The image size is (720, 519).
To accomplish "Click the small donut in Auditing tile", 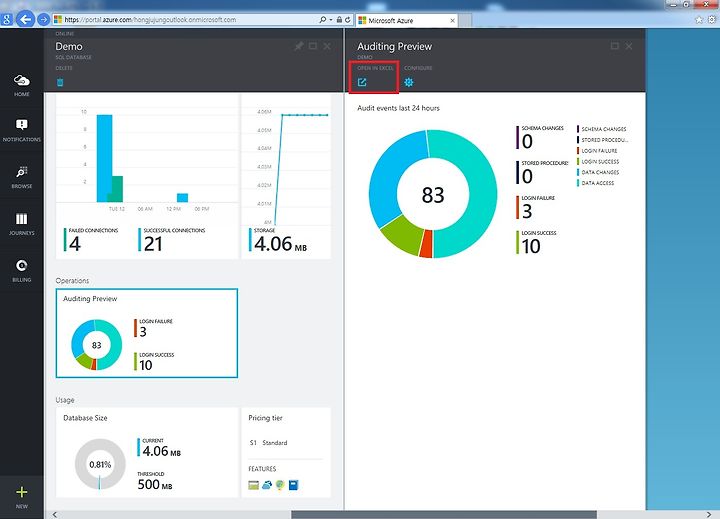I will 96,345.
